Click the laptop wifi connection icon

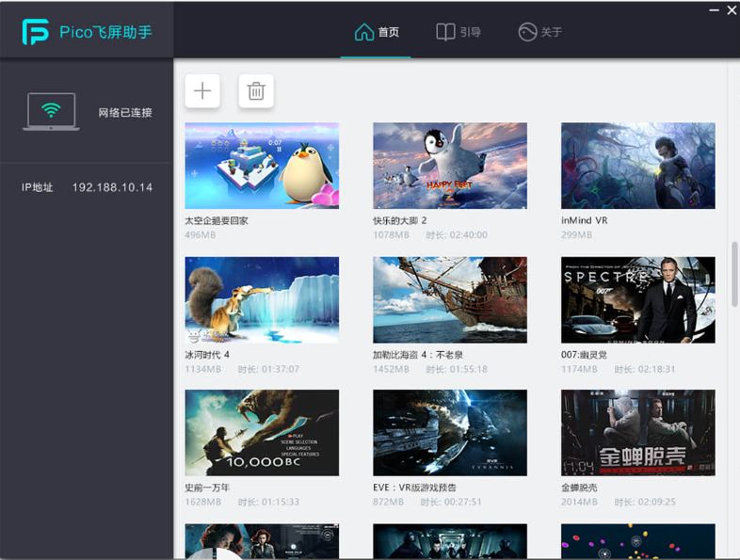(51, 112)
